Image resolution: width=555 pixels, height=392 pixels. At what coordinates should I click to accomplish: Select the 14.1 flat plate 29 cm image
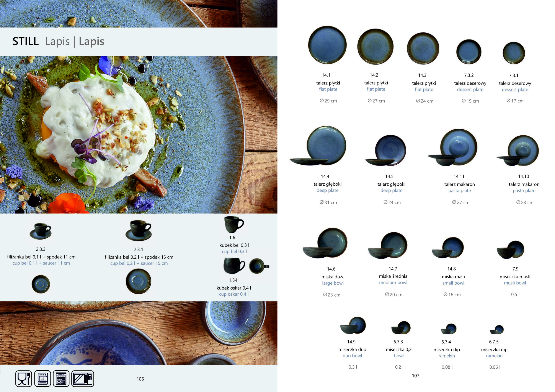click(327, 45)
